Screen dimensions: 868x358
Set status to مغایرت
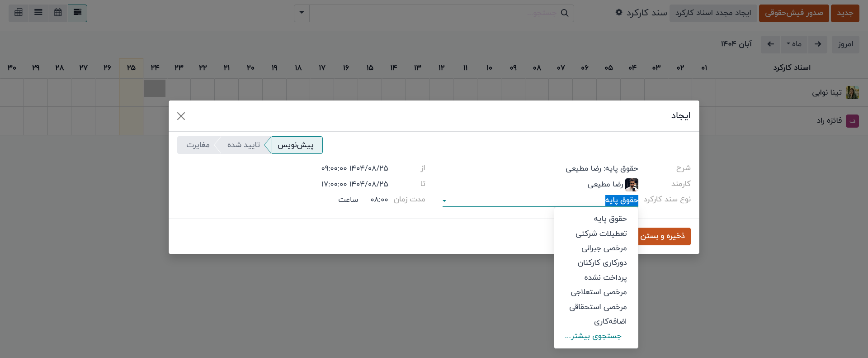pyautogui.click(x=198, y=145)
